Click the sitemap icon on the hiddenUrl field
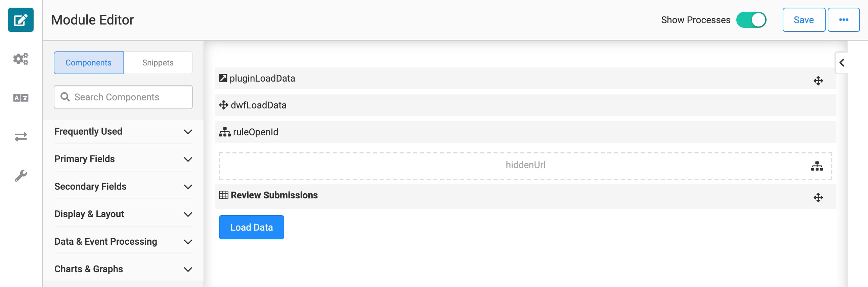Image resolution: width=868 pixels, height=287 pixels. 817,166
